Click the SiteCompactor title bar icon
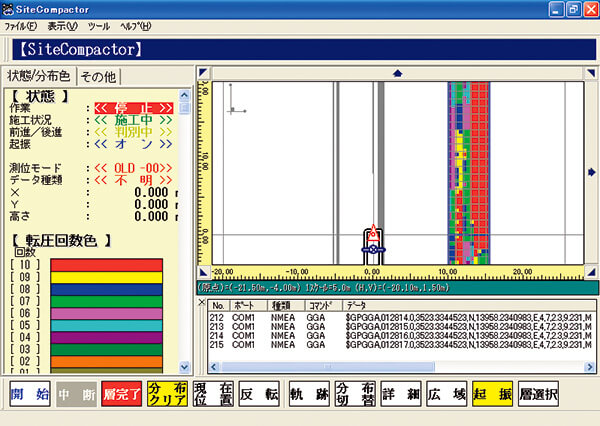Image resolution: width=600 pixels, height=426 pixels. 7,9
